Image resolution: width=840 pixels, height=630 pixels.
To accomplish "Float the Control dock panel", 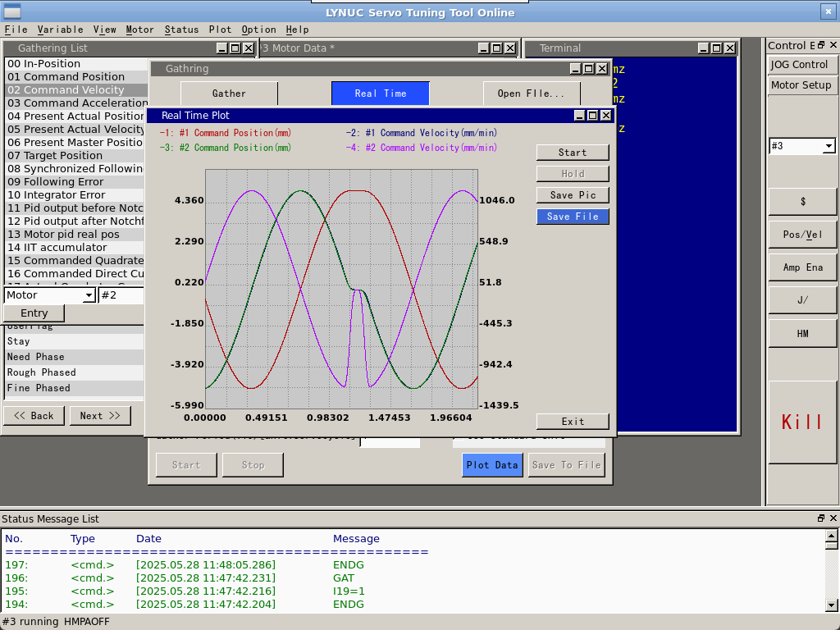I will tap(821, 46).
